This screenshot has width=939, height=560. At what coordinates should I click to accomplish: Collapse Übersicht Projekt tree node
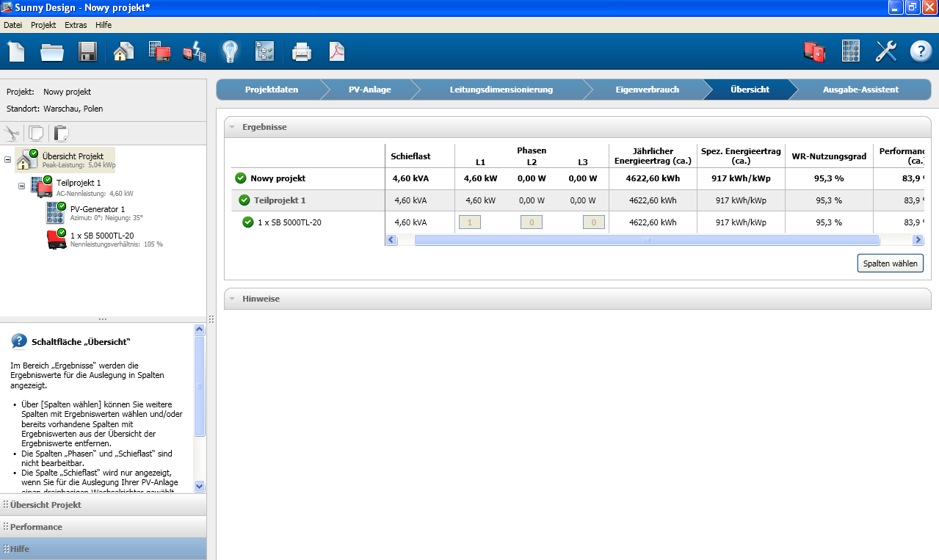pyautogui.click(x=7, y=159)
